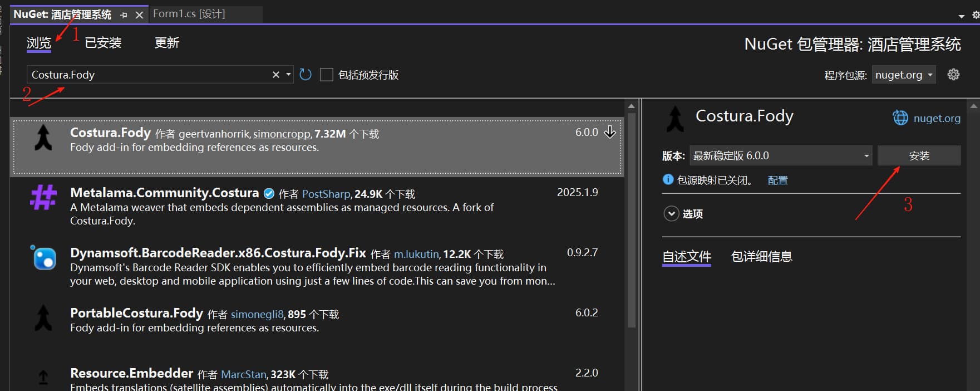Switch to the 浏览 tab

click(39, 43)
